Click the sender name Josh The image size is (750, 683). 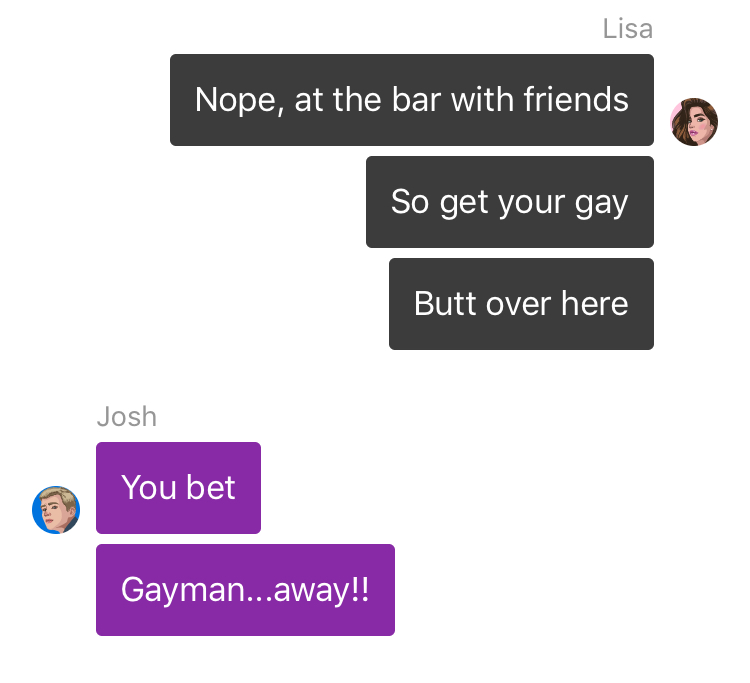click(x=127, y=417)
